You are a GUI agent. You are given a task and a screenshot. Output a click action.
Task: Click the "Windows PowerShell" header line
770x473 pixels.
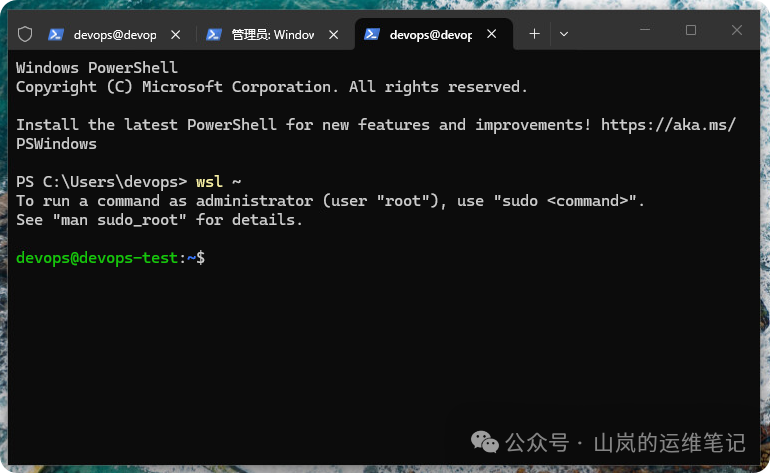tap(97, 67)
